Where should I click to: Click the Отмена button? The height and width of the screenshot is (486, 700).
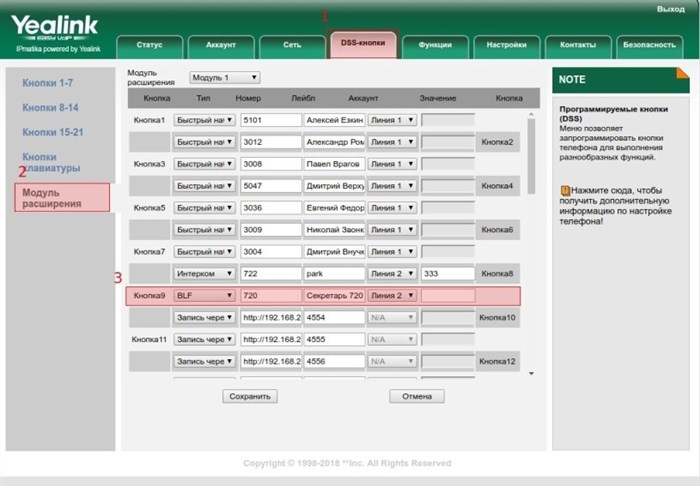click(x=417, y=396)
